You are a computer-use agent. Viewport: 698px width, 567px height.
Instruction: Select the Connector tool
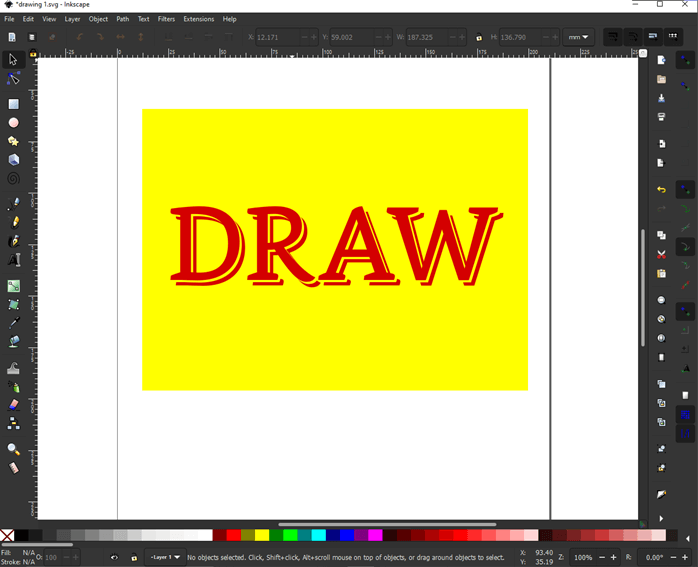point(13,424)
